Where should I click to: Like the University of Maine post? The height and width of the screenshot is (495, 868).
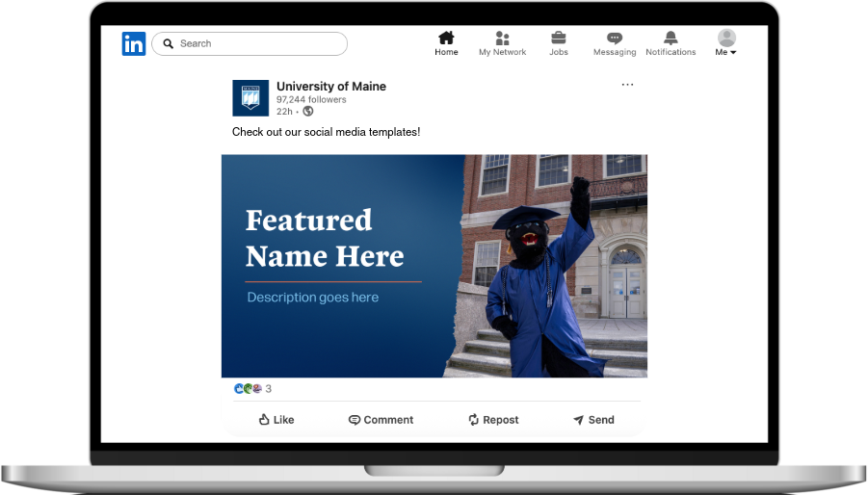(276, 420)
